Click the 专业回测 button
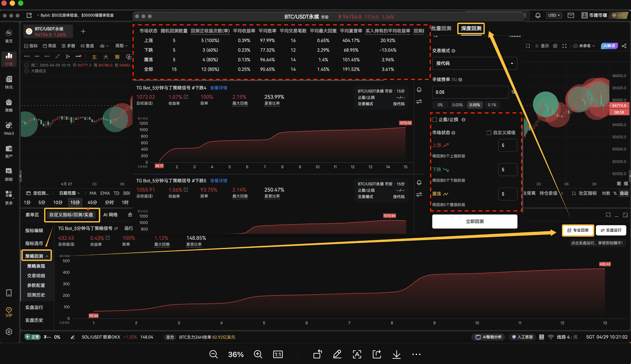Image resolution: width=631 pixels, height=364 pixels. (578, 230)
